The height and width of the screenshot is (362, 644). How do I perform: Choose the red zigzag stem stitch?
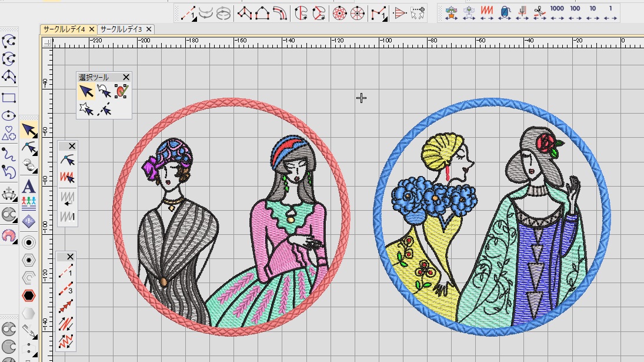pyautogui.click(x=66, y=341)
